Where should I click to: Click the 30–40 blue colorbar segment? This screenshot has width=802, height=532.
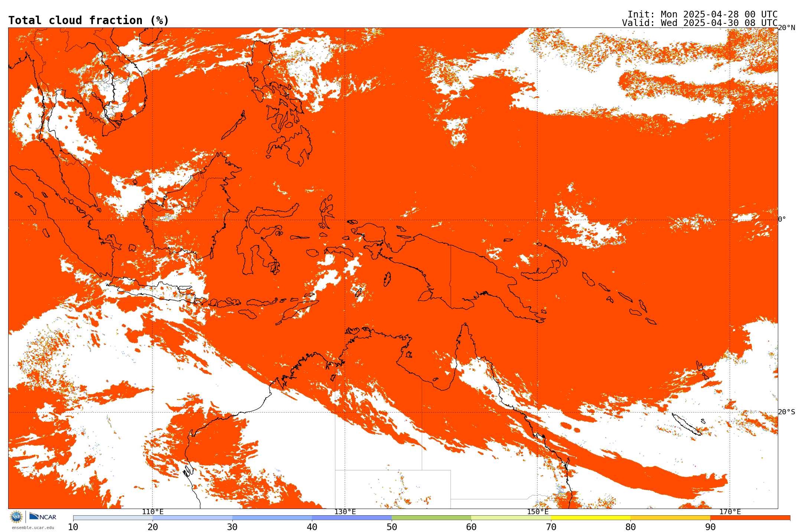point(272,518)
